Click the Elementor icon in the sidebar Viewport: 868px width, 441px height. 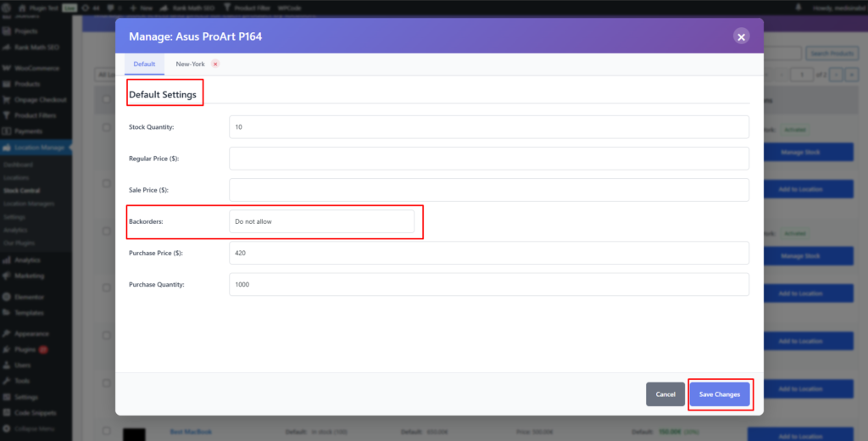(7, 297)
